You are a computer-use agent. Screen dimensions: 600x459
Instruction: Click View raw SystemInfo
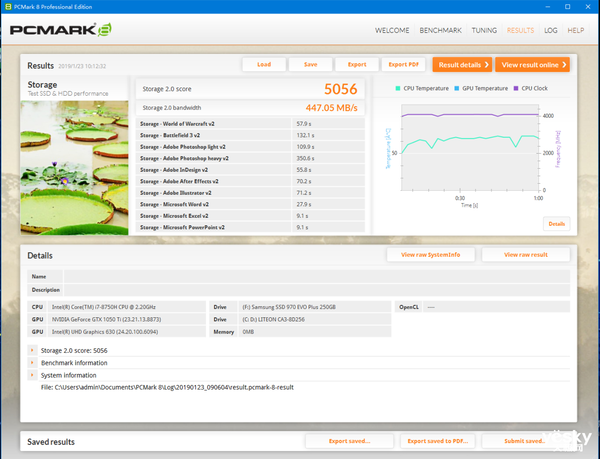coord(430,255)
